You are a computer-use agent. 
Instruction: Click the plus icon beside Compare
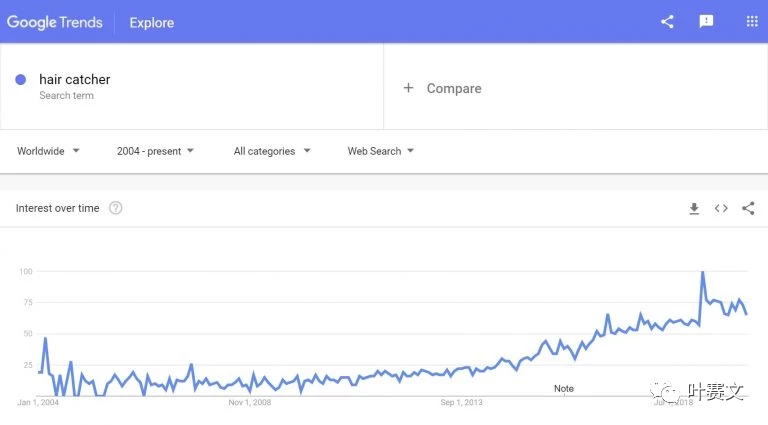(408, 88)
